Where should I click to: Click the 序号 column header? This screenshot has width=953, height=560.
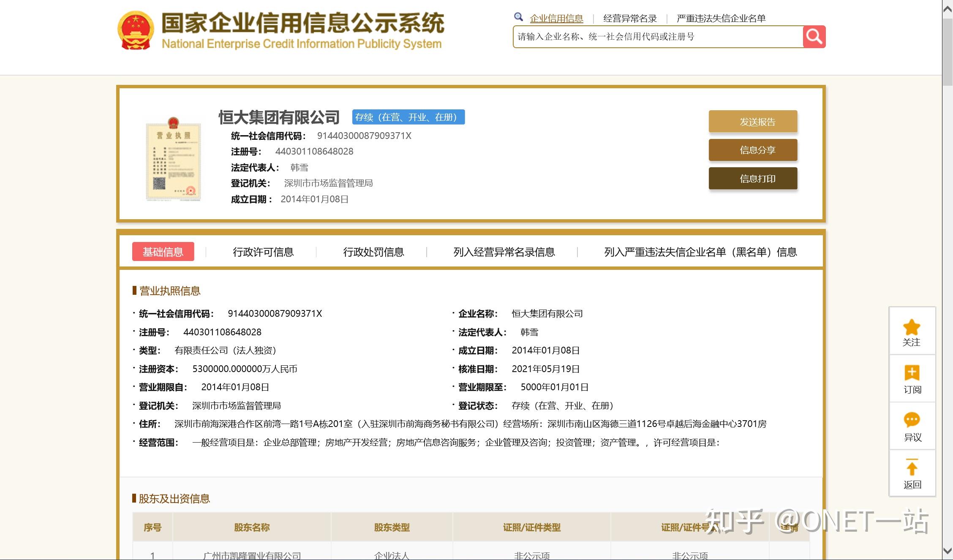click(x=152, y=527)
